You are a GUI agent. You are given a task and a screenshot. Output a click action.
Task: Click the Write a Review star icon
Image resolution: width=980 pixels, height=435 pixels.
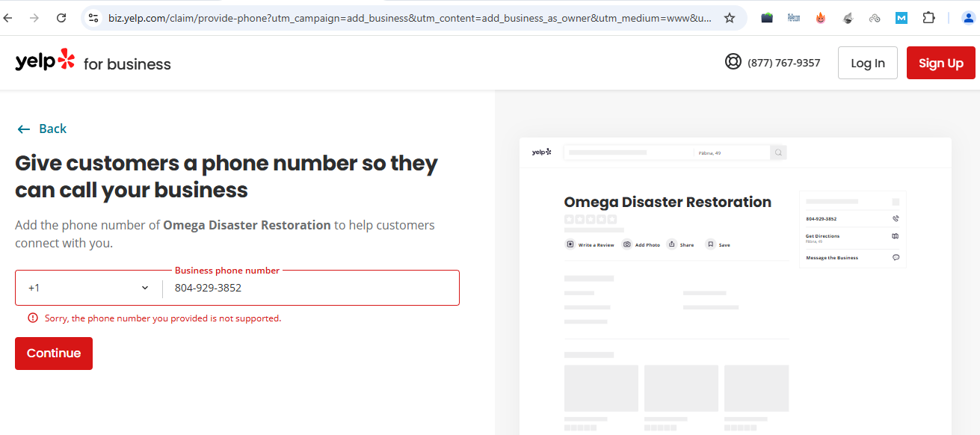(x=570, y=244)
